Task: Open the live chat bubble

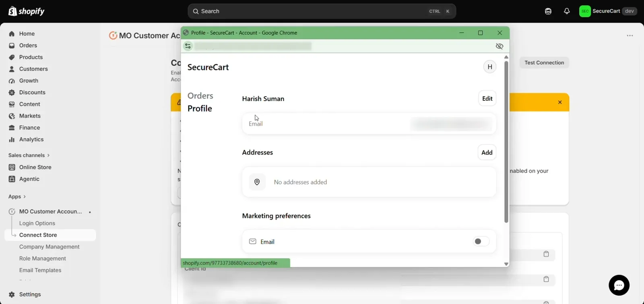Action: pyautogui.click(x=619, y=285)
